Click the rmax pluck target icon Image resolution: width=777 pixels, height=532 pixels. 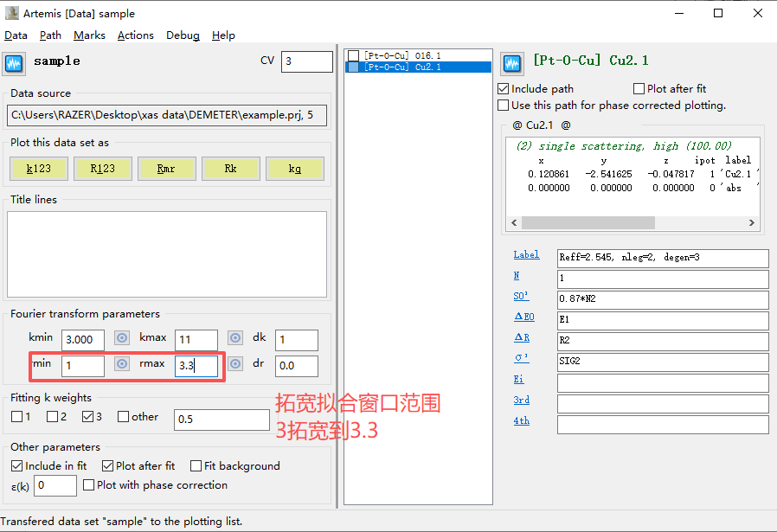(x=235, y=364)
